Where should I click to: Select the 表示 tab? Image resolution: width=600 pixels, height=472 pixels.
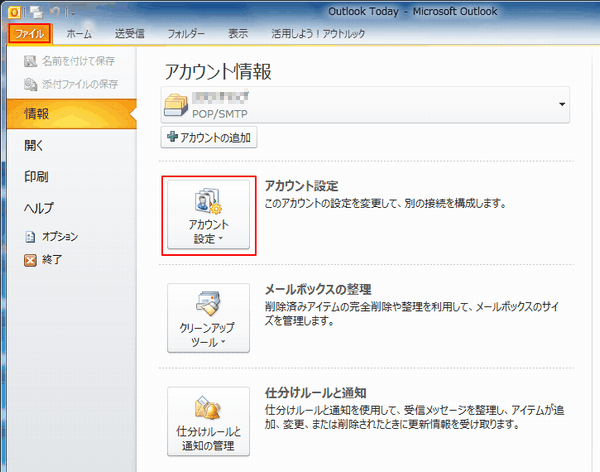[x=238, y=34]
